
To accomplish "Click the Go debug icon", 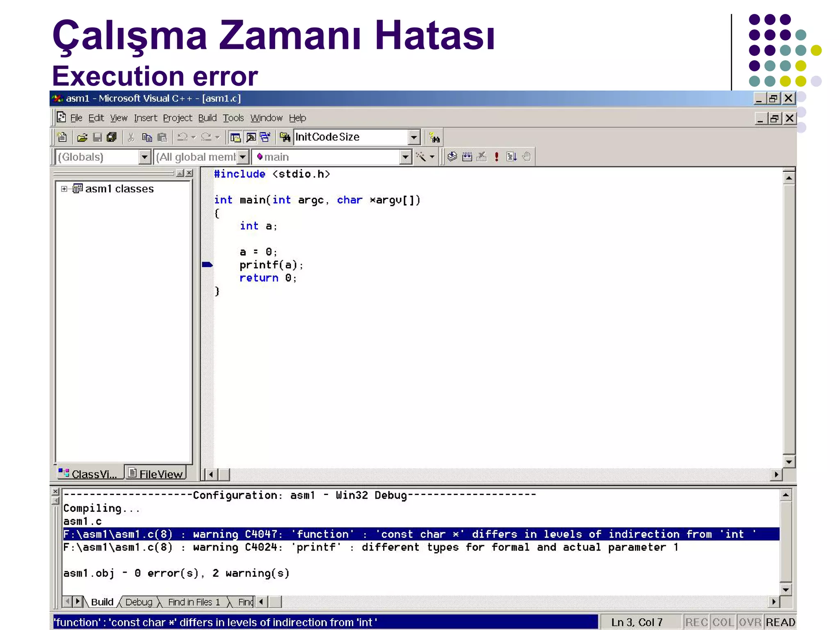I will [x=511, y=156].
